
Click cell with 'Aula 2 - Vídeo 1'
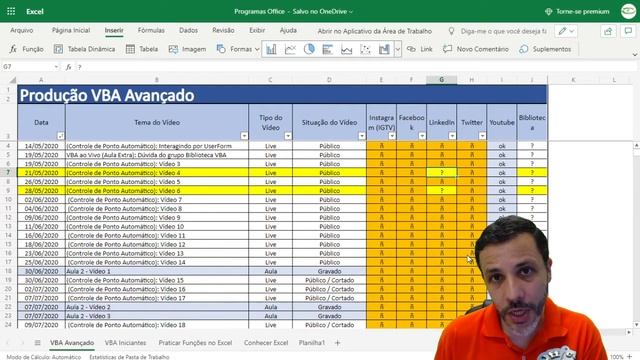(157, 271)
